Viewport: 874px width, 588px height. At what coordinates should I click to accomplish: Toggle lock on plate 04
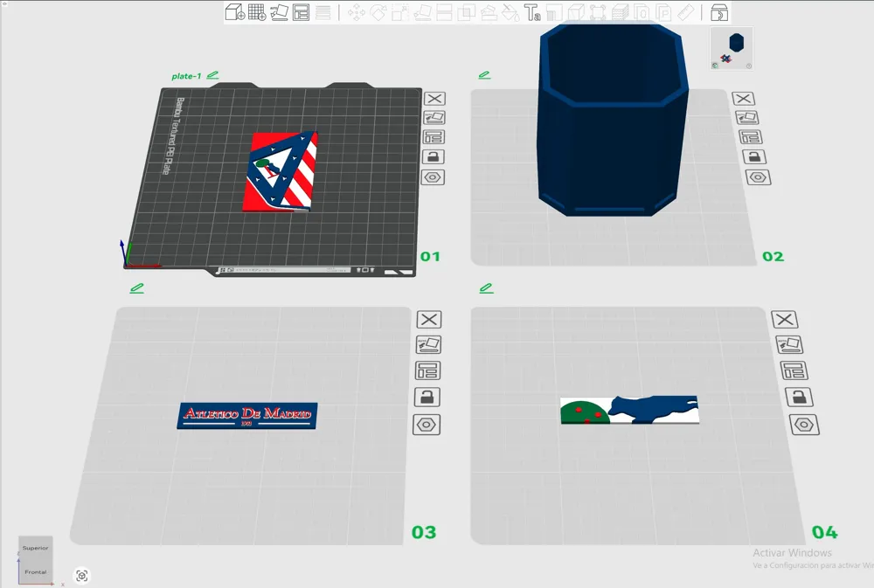(800, 397)
